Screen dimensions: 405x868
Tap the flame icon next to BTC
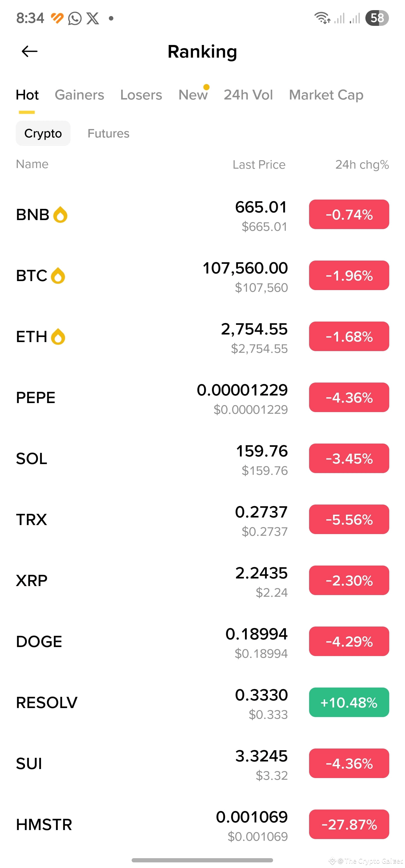[58, 276]
